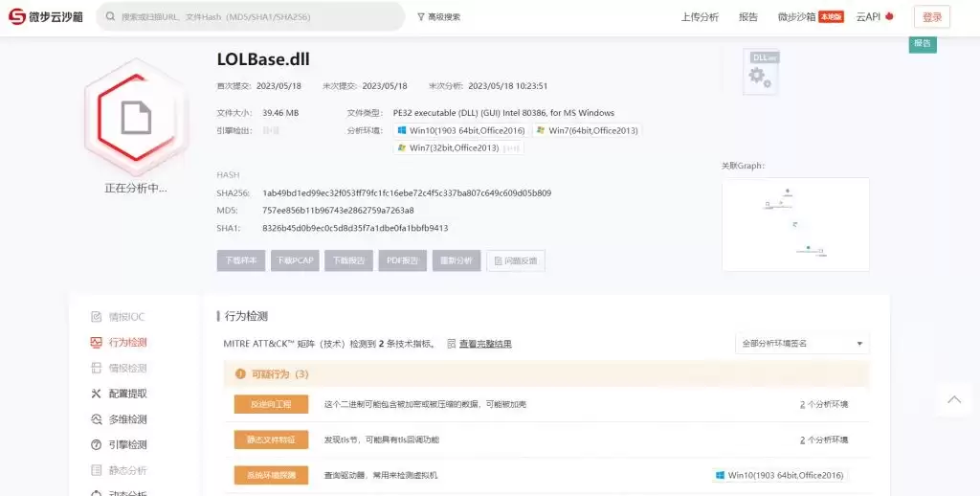
Task: Click the 重新分析 reanalyze button
Action: [x=457, y=260]
